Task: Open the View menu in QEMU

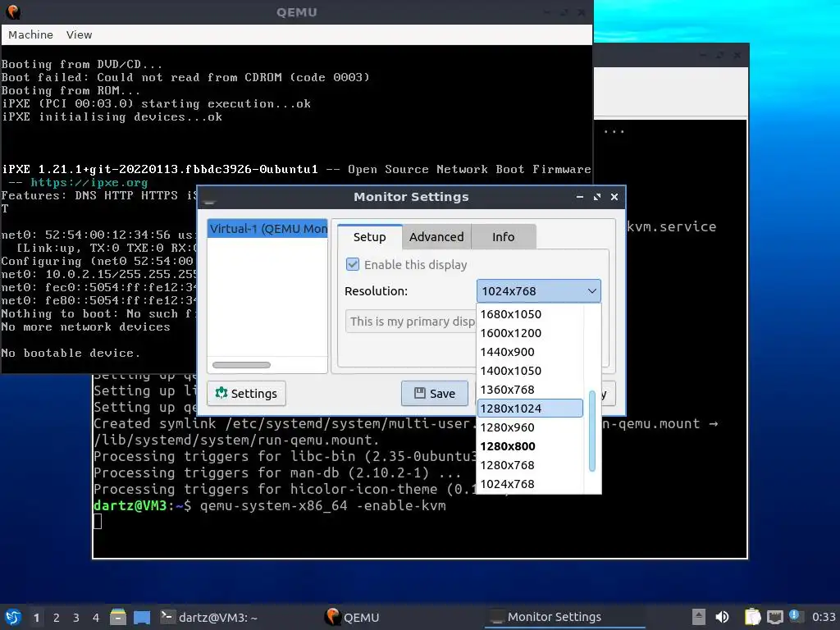Action: 80,34
